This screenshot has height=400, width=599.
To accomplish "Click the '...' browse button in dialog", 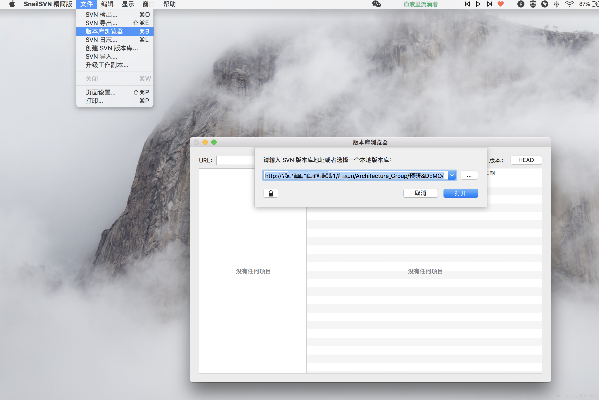I will point(469,175).
